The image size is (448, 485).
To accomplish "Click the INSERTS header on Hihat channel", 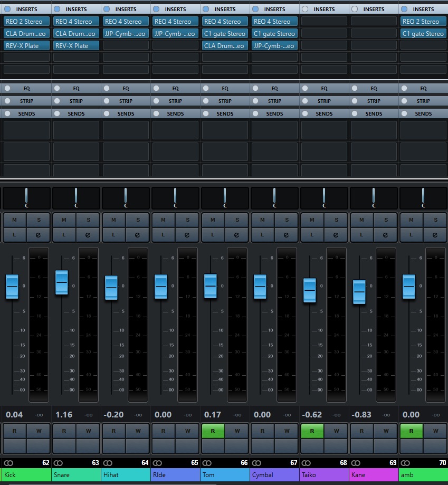I will tap(126, 9).
